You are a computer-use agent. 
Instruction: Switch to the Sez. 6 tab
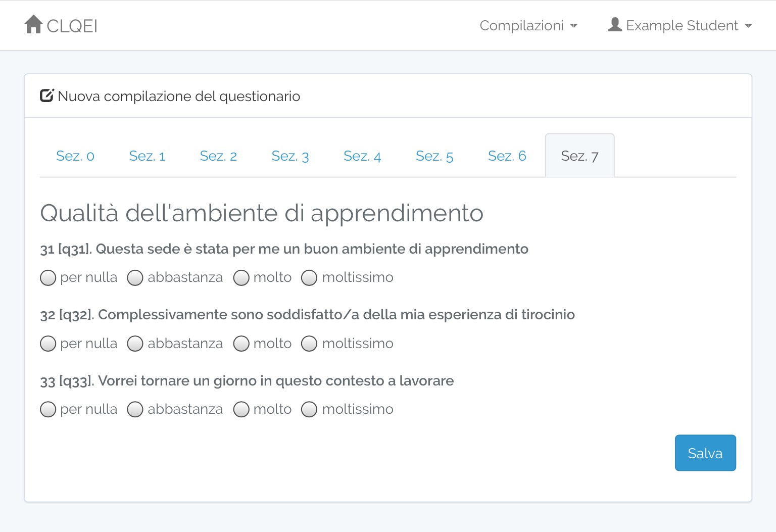[x=507, y=156]
